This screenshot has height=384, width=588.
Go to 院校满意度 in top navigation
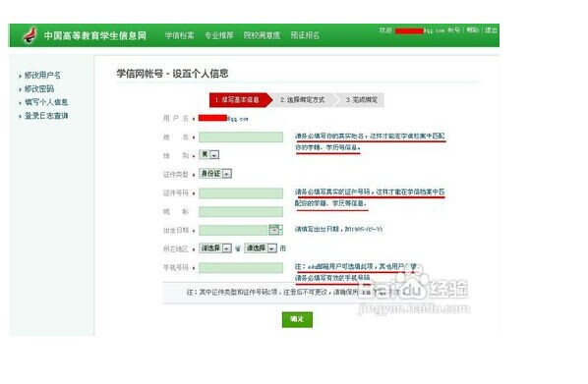tap(263, 35)
